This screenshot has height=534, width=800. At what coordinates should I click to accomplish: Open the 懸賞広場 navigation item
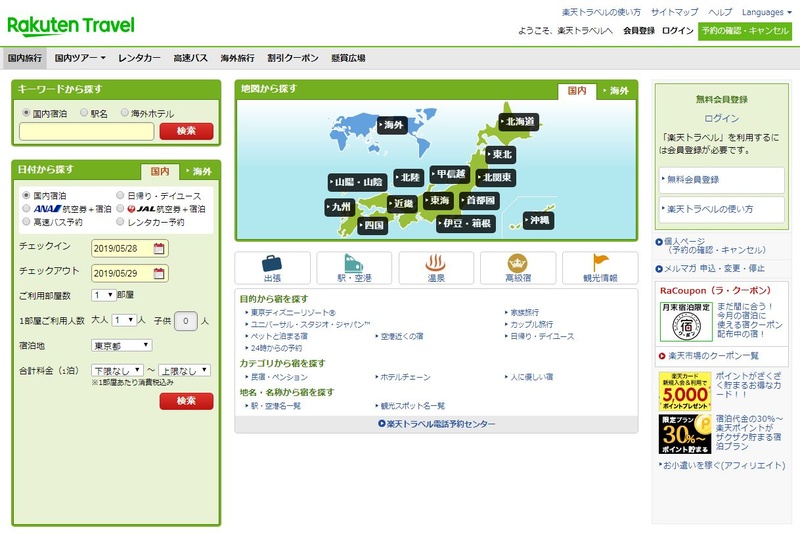point(348,58)
